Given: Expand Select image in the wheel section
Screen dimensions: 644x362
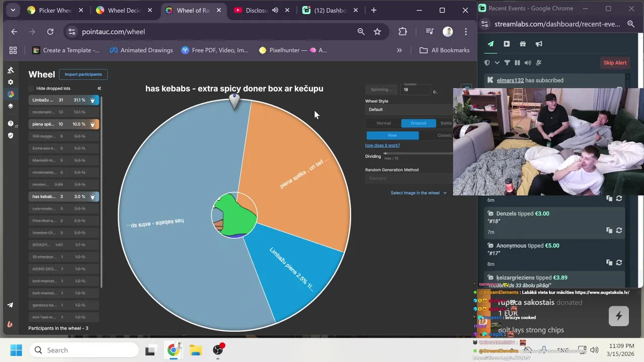Looking at the screenshot, I should 419,193.
